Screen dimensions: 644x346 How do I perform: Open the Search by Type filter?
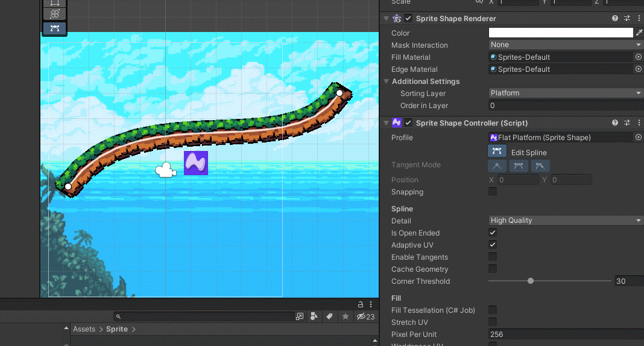[314, 316]
